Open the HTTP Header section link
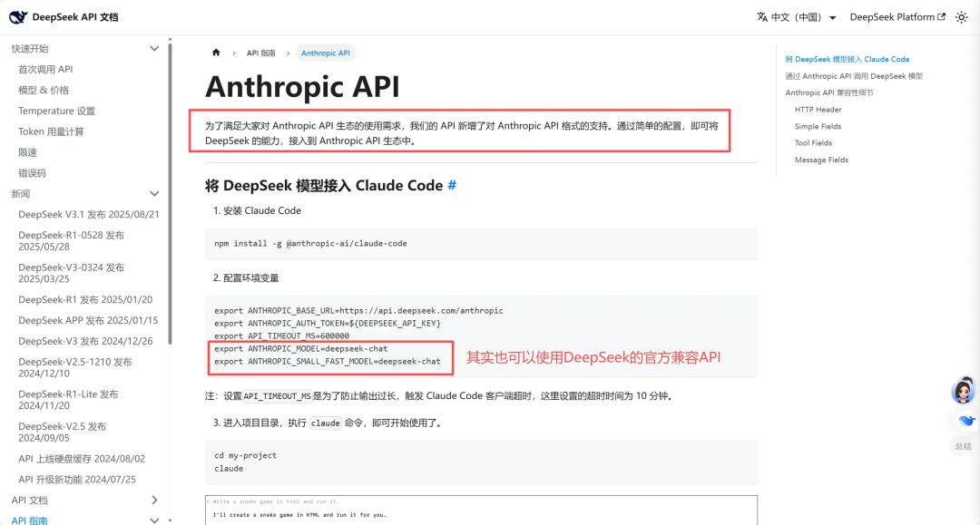 pos(819,109)
